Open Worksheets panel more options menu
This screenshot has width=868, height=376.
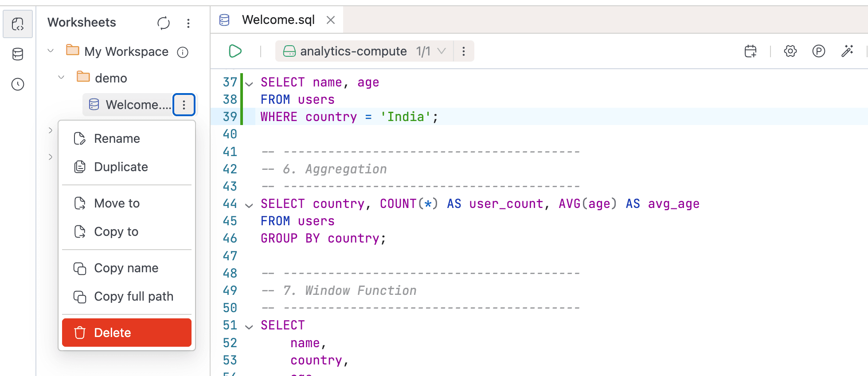[x=188, y=23]
